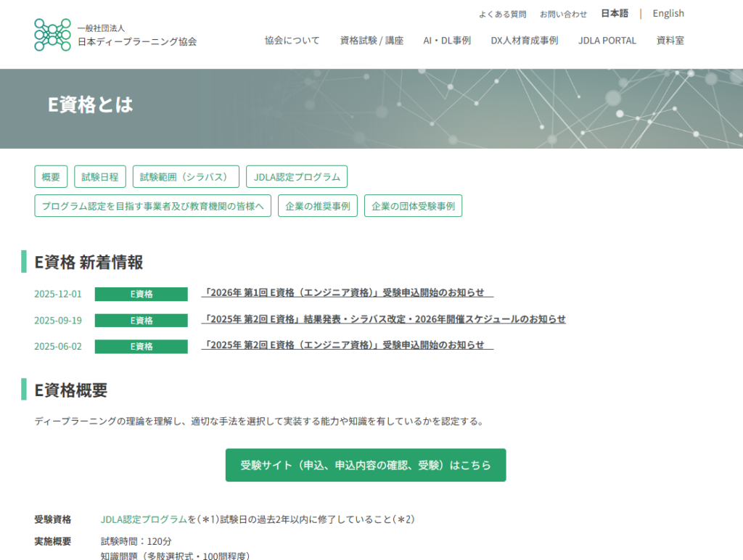Open DX人材育成事例 navigation item

coord(524,41)
